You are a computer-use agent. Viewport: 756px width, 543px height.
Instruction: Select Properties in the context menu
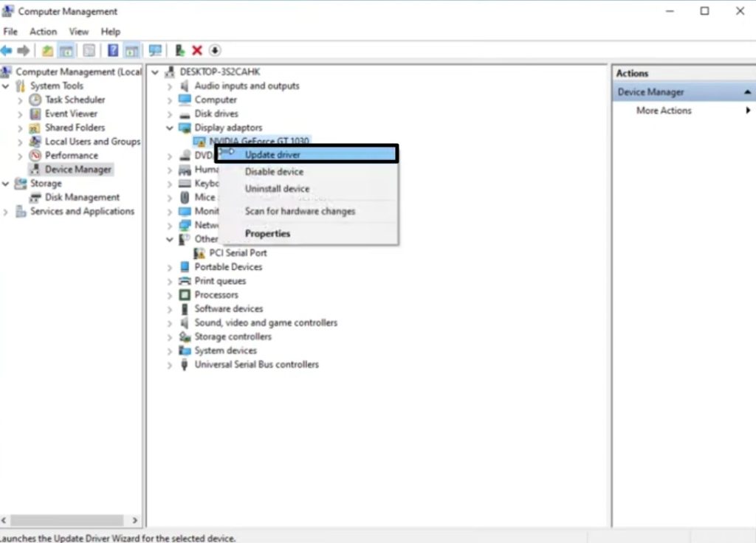pyautogui.click(x=267, y=234)
